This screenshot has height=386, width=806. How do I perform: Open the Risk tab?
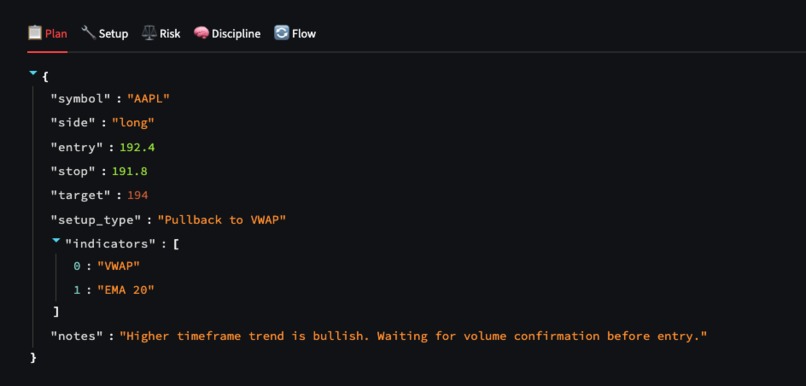click(161, 34)
